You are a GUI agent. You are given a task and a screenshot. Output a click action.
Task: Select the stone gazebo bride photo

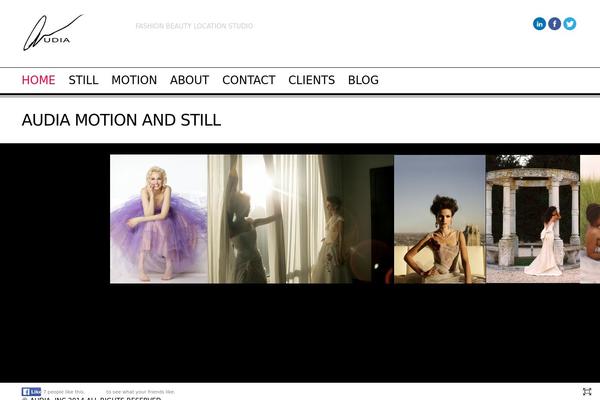click(x=533, y=219)
